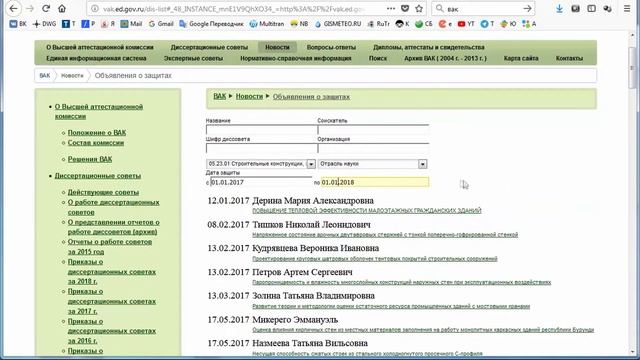The width and height of the screenshot is (640, 360).
Task: Click the start date field 01.01.2017
Action: coord(261,182)
